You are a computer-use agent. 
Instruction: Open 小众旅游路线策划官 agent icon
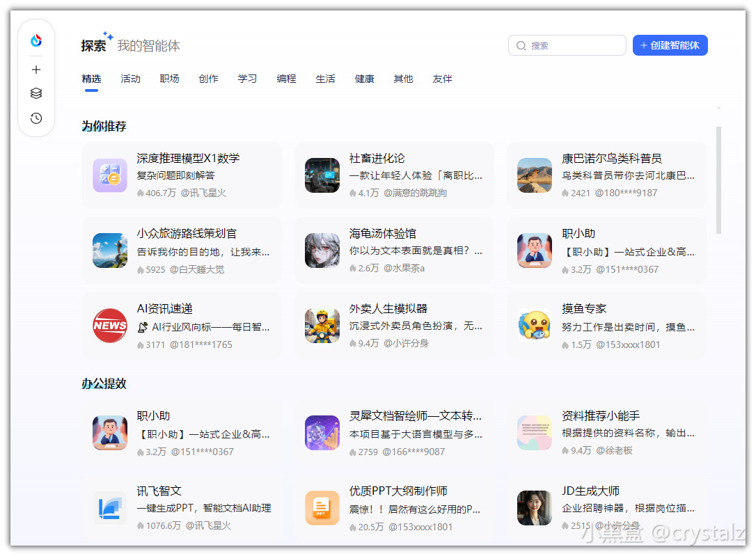click(110, 251)
